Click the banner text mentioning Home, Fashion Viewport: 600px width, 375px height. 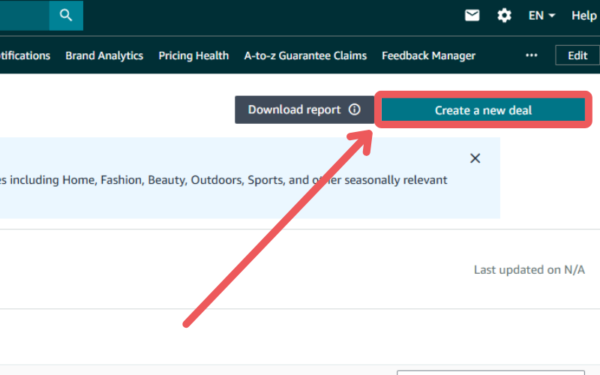[223, 180]
